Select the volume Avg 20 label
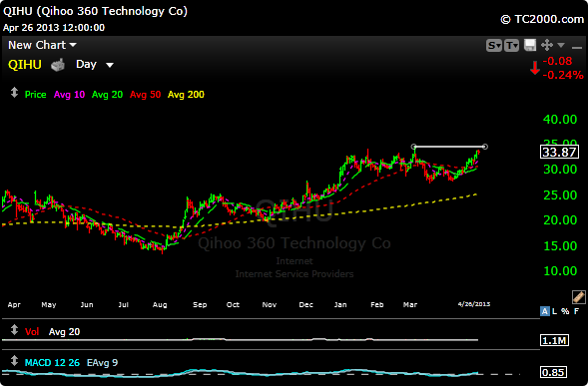Screen dimensions: 588x386 64,332
